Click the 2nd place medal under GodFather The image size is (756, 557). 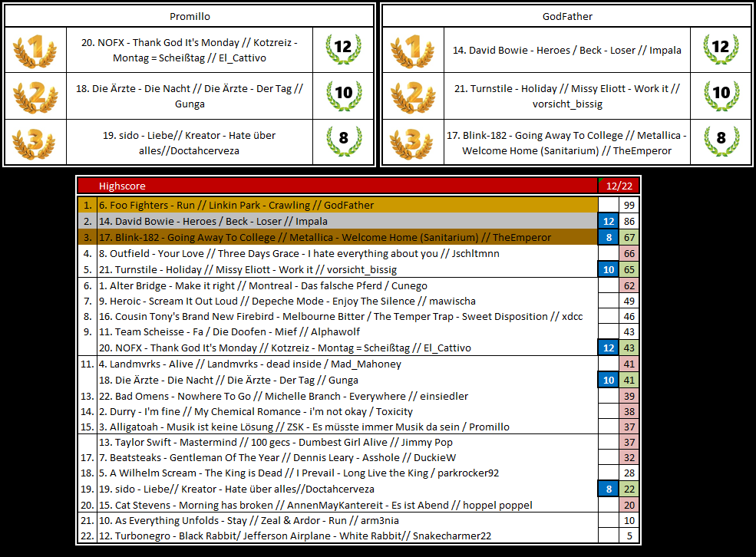pyautogui.click(x=413, y=97)
